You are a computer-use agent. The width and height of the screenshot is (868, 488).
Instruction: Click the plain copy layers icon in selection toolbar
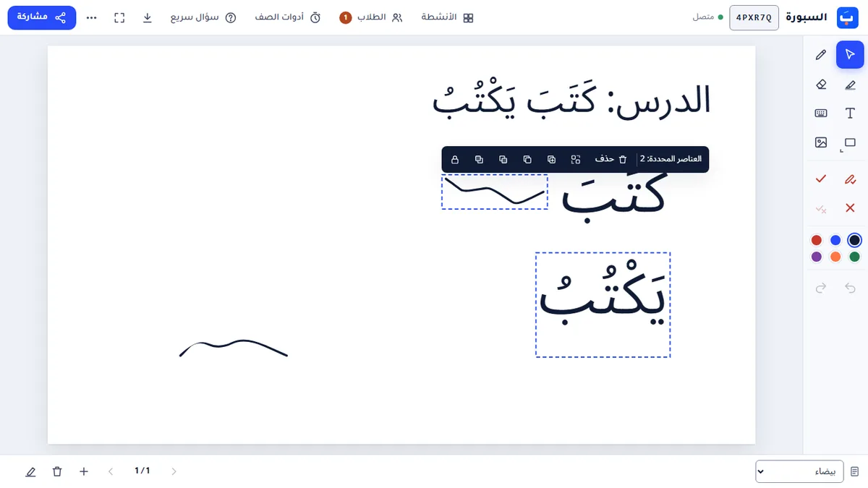coord(527,159)
